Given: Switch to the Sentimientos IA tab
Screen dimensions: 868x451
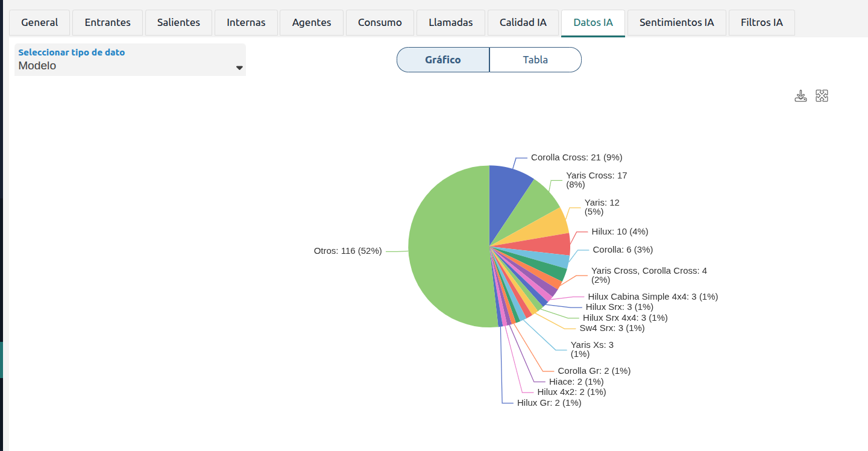Looking at the screenshot, I should click(x=676, y=23).
